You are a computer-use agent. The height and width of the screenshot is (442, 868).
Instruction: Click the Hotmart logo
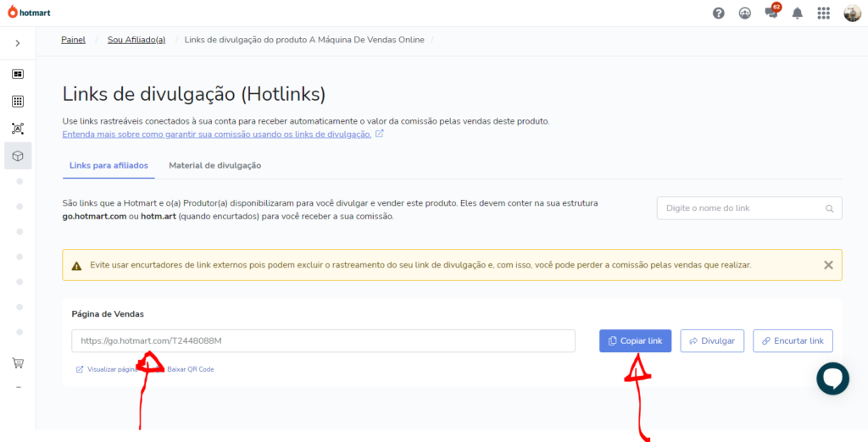29,11
